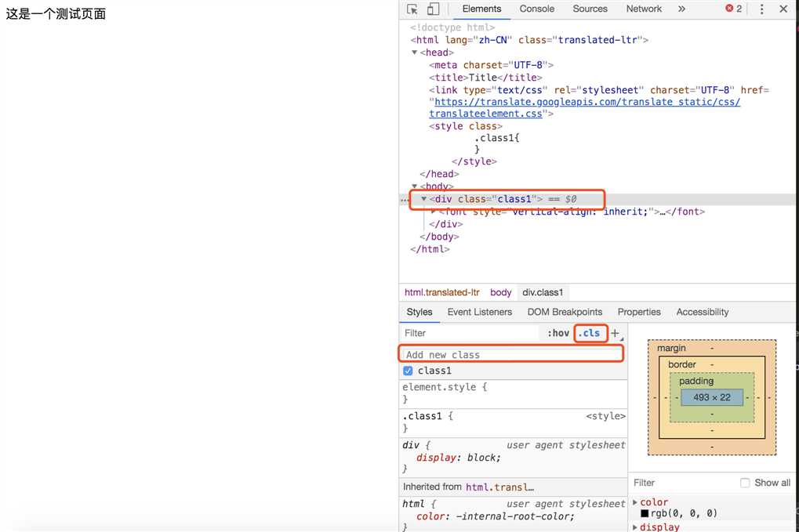Open the Network tab
Viewport: 799px width, 532px height.
644,9
